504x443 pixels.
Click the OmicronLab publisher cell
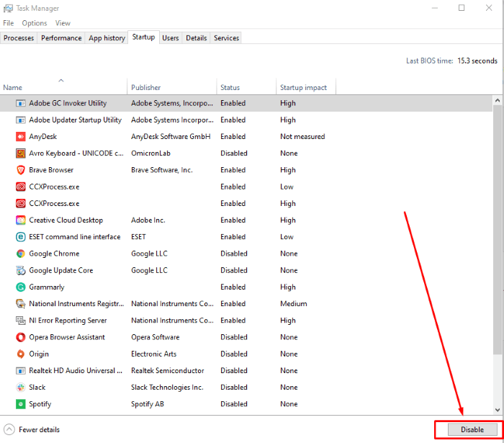click(x=150, y=153)
